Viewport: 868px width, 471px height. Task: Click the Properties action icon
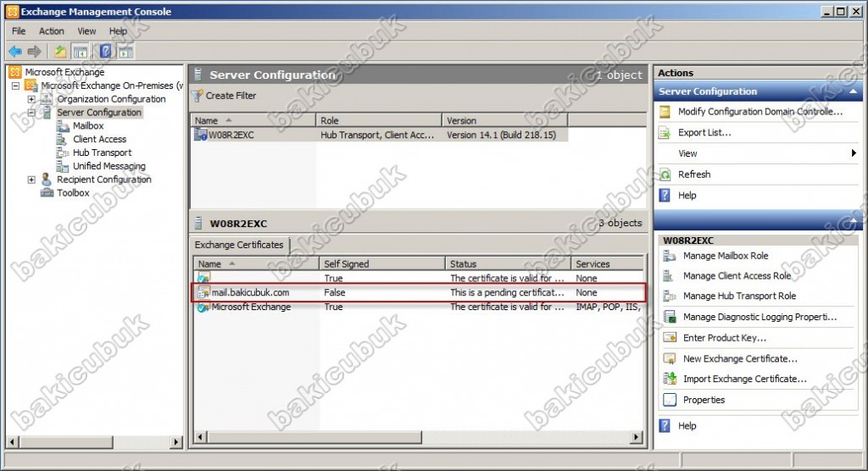point(670,400)
